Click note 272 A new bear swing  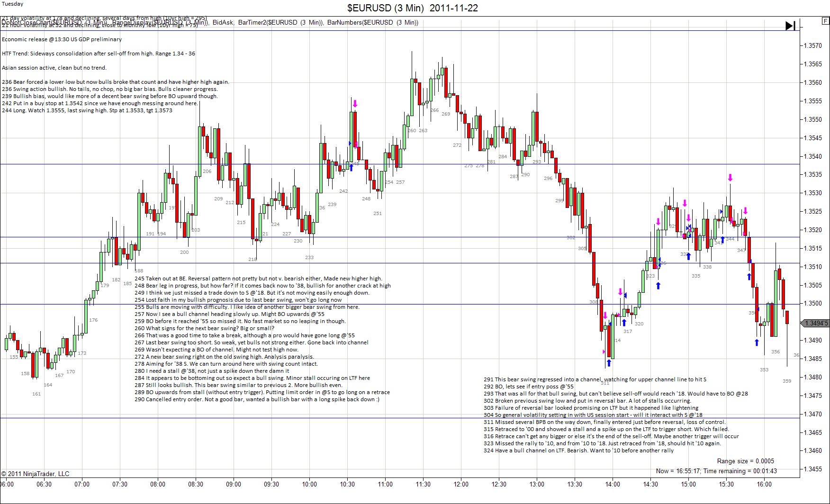tap(225, 357)
